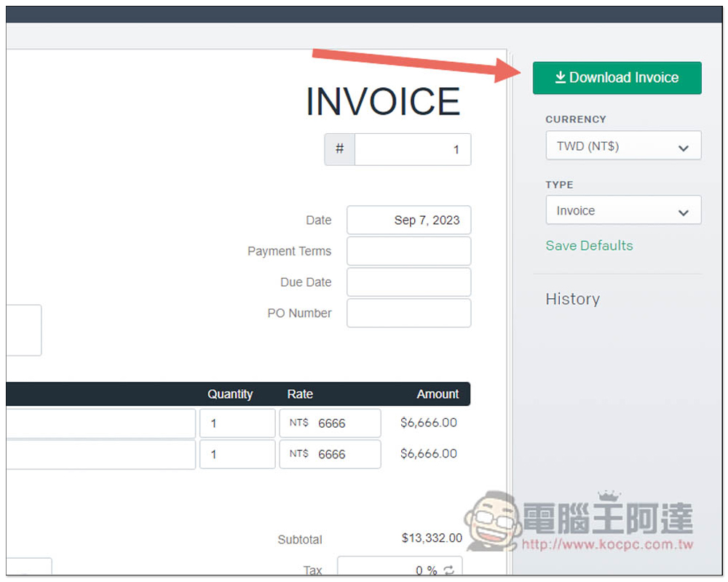Select second line item rate field
This screenshot has height=582, width=728.
330,455
